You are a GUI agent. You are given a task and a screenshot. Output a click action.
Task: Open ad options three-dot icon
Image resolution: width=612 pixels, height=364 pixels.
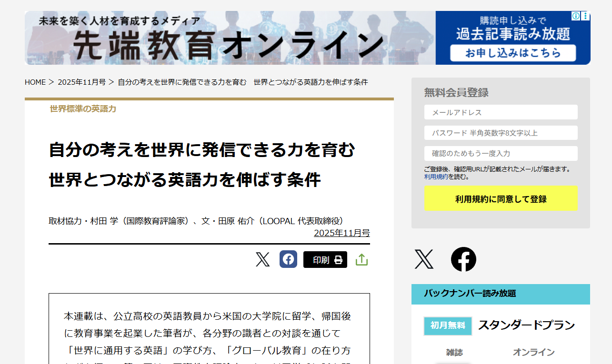point(585,16)
